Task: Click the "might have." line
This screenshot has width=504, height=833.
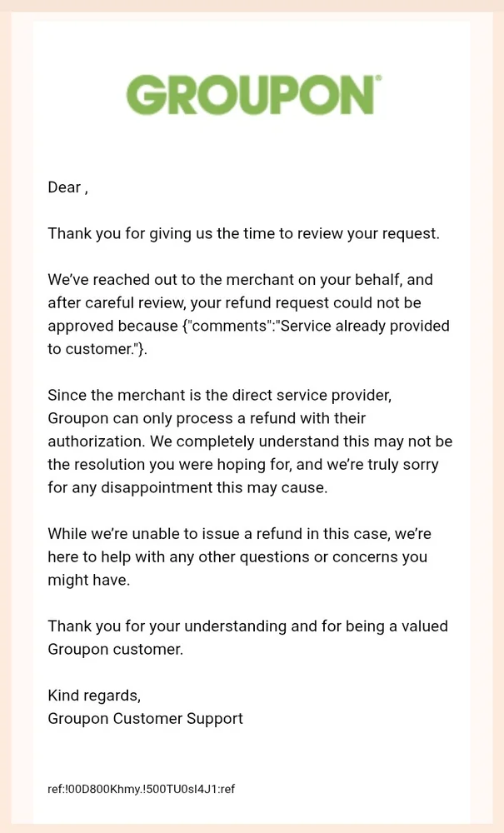Action: coord(88,580)
